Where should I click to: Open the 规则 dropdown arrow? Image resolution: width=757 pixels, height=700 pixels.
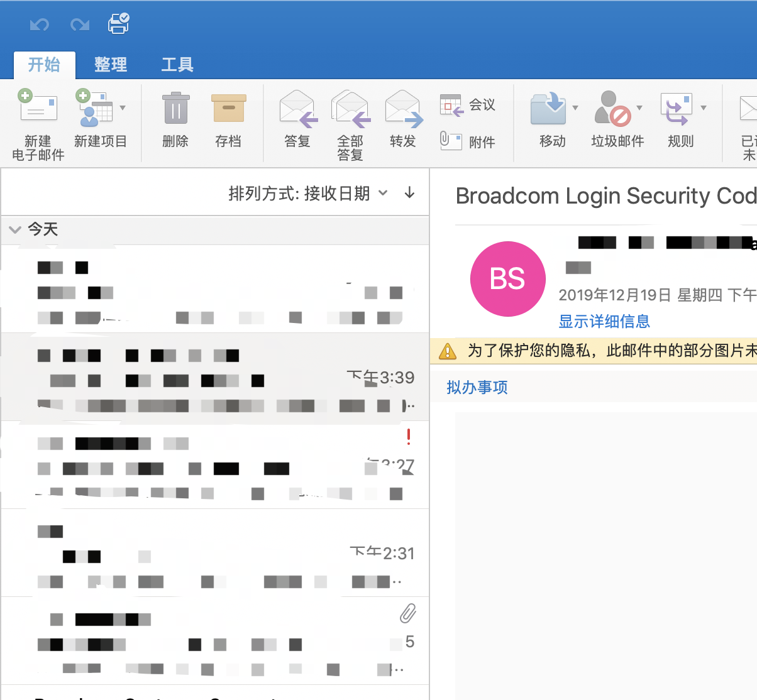pos(704,107)
